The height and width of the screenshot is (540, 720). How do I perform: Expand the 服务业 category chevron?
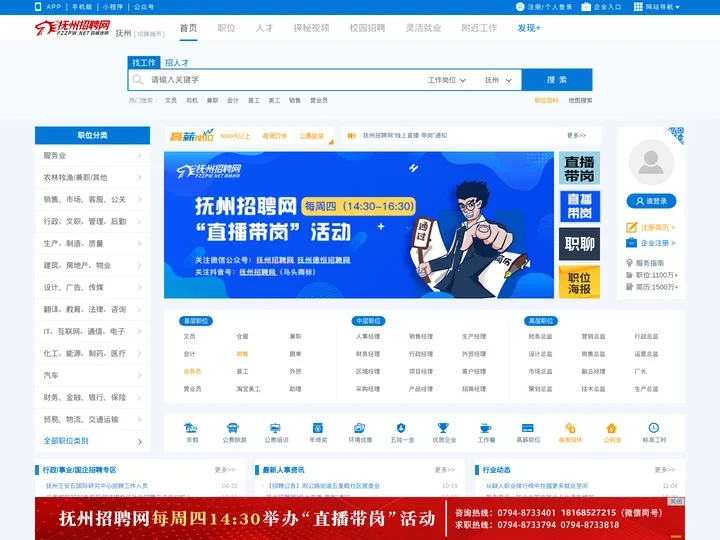(140, 156)
